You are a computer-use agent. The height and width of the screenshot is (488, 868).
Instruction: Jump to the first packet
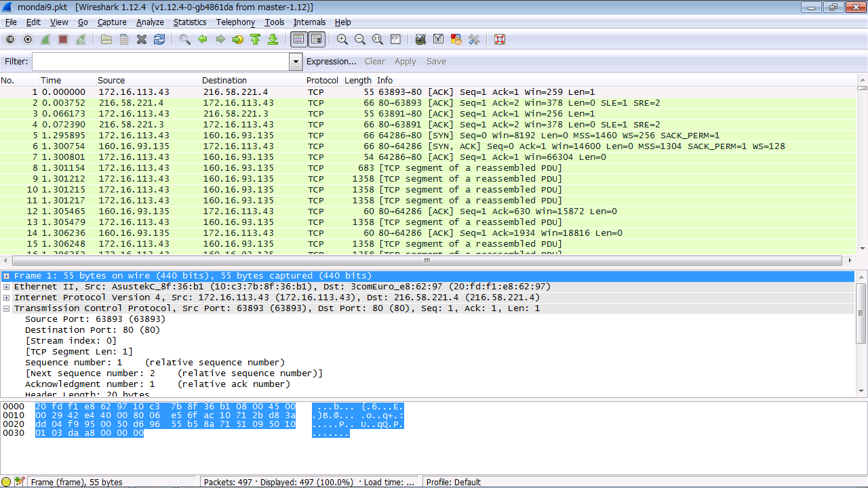256,39
